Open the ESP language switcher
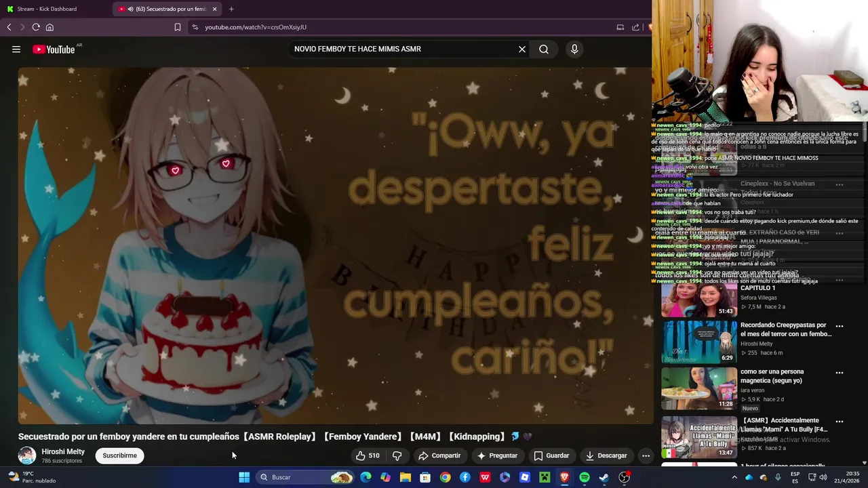This screenshot has width=868, height=488. click(795, 477)
